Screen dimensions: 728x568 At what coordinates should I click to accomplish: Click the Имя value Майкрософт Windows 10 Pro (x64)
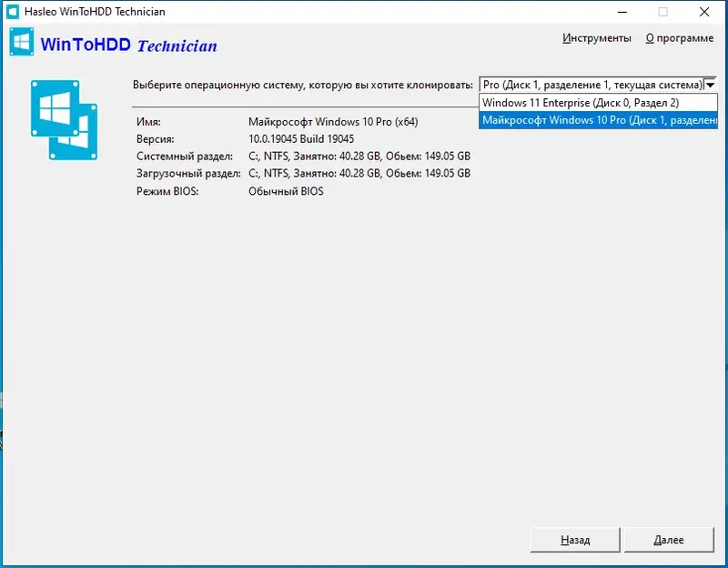[333, 122]
